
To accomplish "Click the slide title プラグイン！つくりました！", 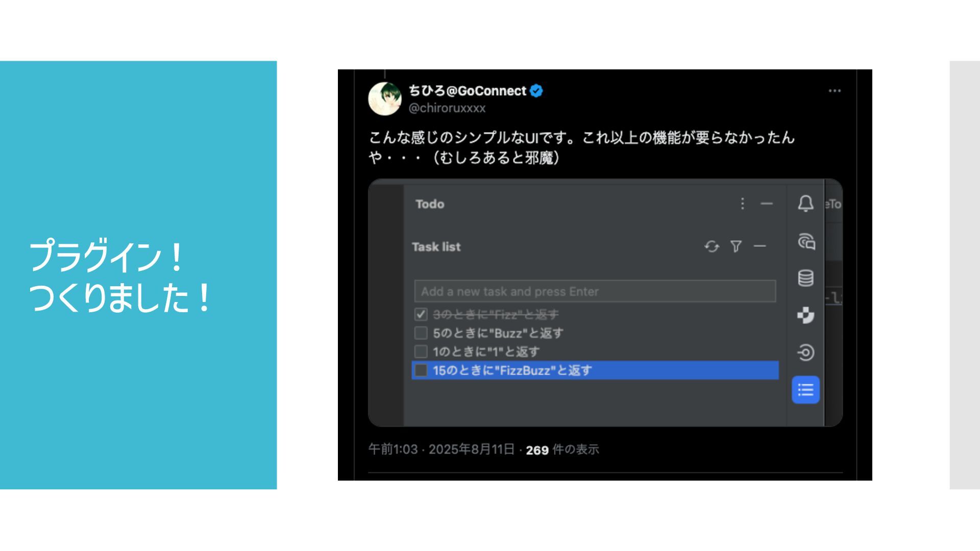I will [x=120, y=276].
